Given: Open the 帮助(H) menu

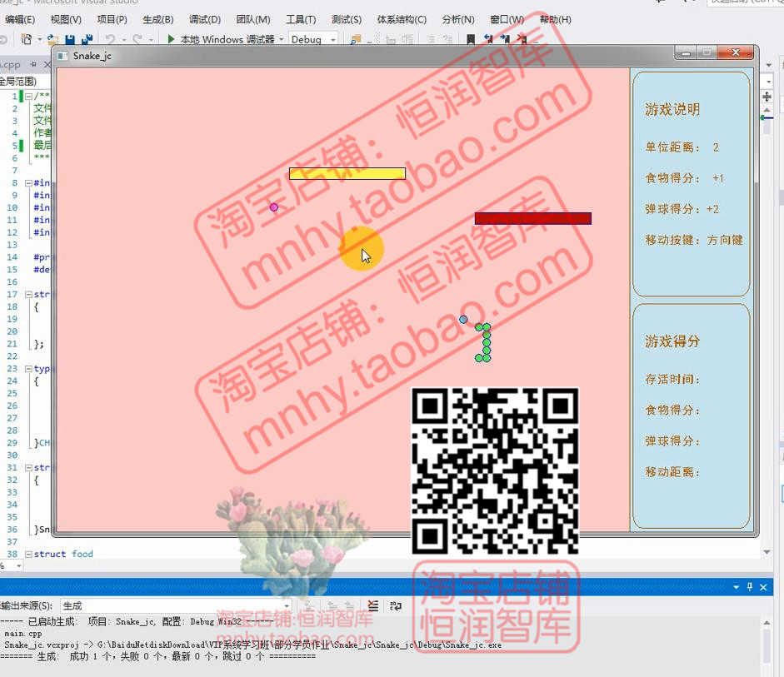Looking at the screenshot, I should click(x=555, y=19).
